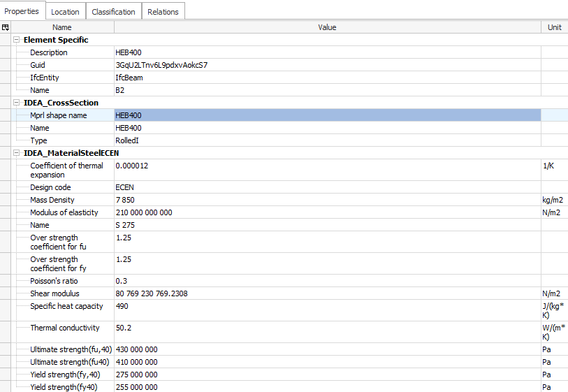This screenshot has height=392, width=568.
Task: Click the Unit column header
Action: point(554,27)
